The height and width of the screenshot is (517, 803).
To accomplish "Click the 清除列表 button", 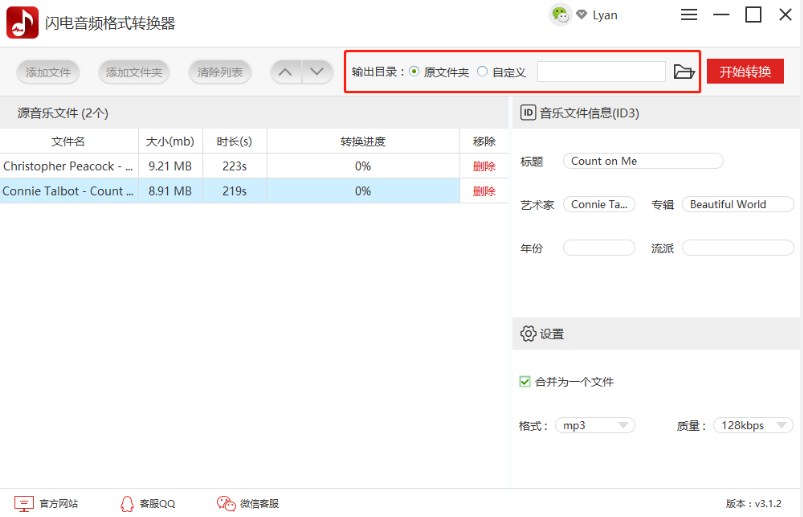I will (x=220, y=72).
